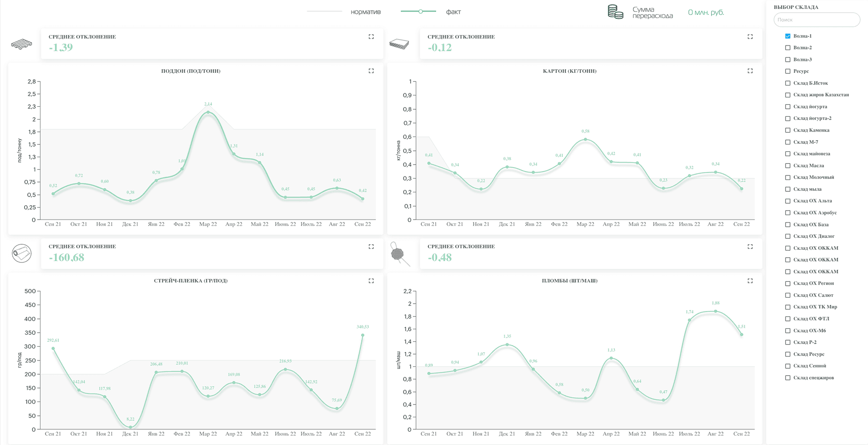This screenshot has width=868, height=445.
Task: Select the Волна-3 checkbox
Action: [x=788, y=59]
